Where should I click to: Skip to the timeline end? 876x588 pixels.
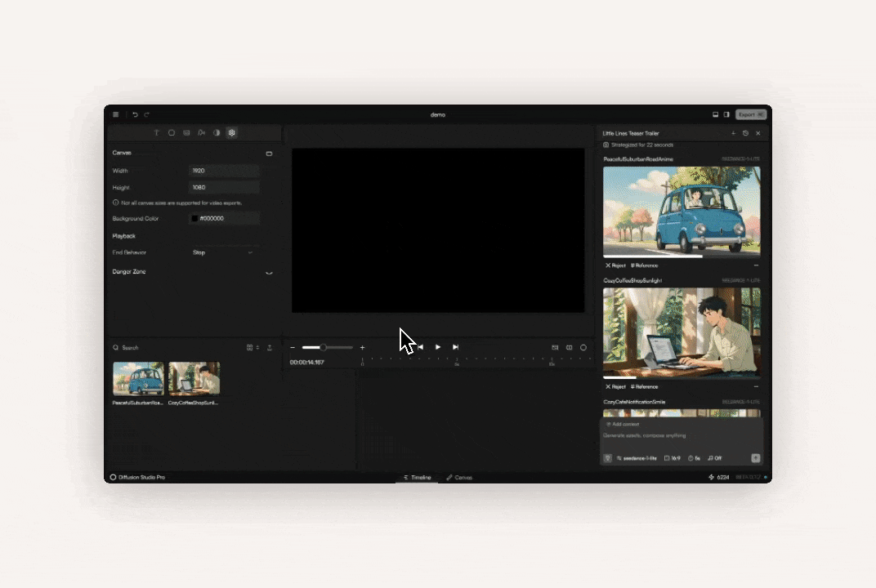click(x=455, y=347)
